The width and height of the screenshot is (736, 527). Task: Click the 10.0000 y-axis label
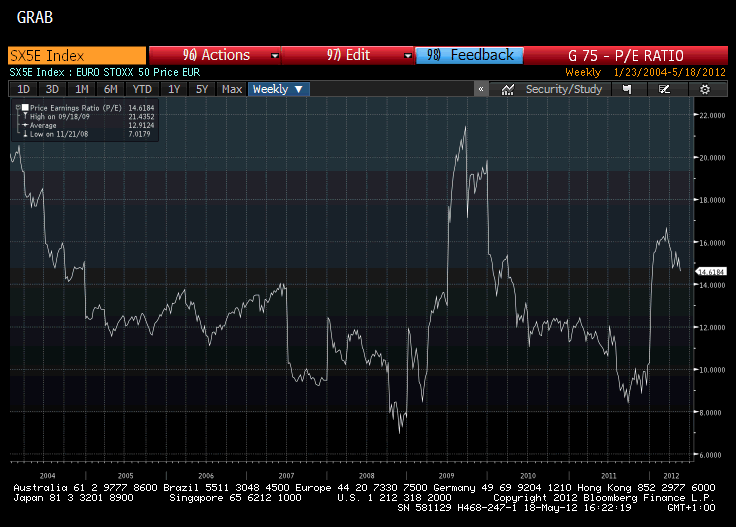[x=712, y=370]
